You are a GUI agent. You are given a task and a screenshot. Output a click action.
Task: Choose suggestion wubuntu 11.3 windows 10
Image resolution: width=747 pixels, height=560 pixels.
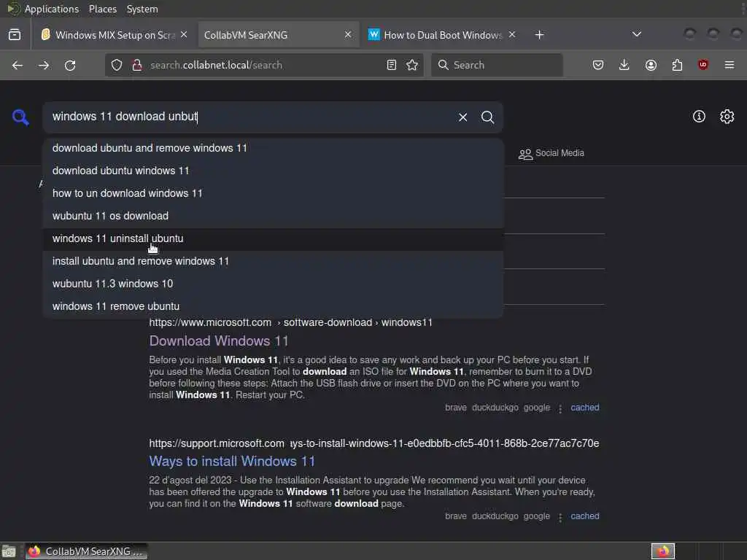click(x=273, y=284)
